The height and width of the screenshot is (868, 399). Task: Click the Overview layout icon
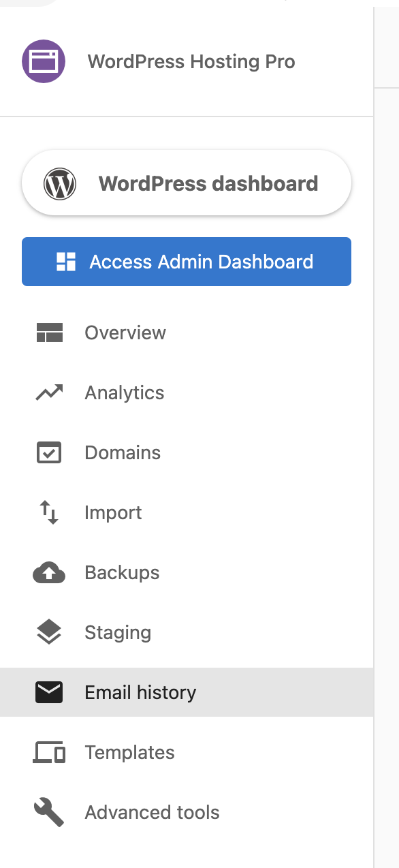click(49, 332)
